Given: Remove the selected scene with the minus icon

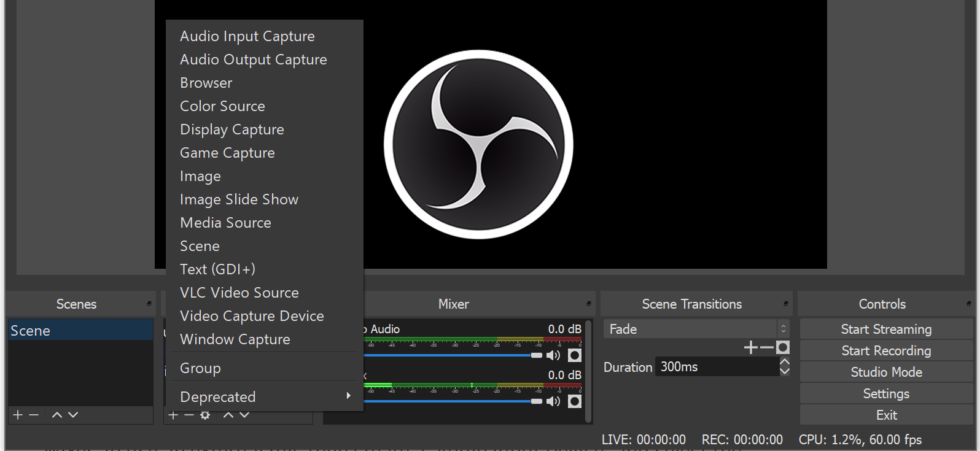Looking at the screenshot, I should coord(34,415).
